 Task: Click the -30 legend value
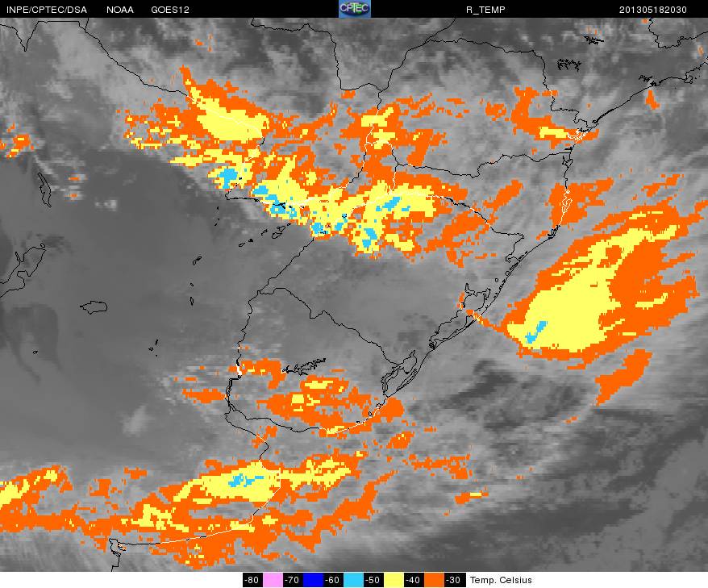pos(455,580)
